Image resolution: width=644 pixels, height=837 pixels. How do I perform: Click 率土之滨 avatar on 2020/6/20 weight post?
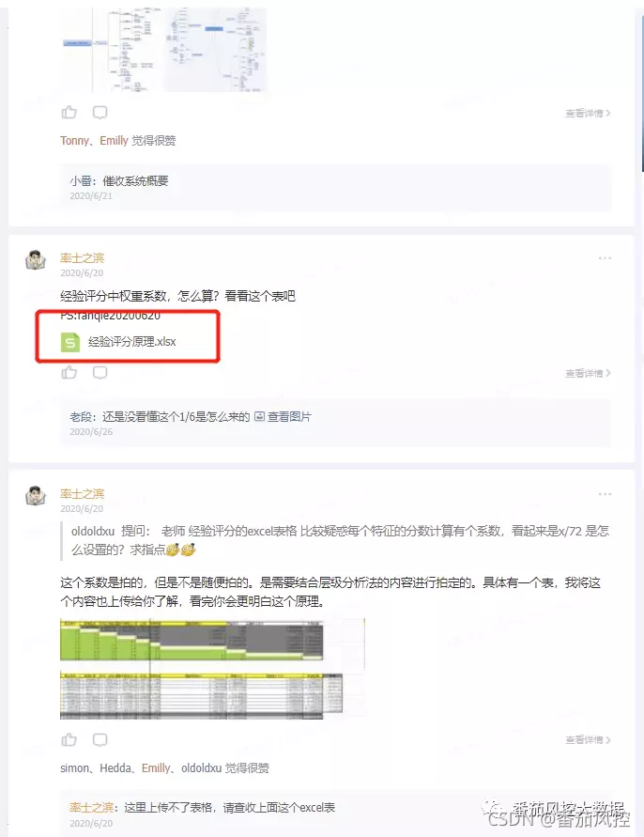pos(36,260)
